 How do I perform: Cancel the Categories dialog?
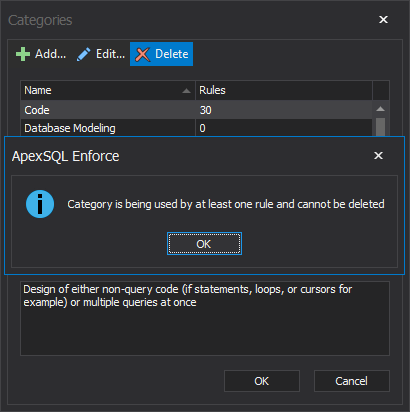(x=352, y=381)
